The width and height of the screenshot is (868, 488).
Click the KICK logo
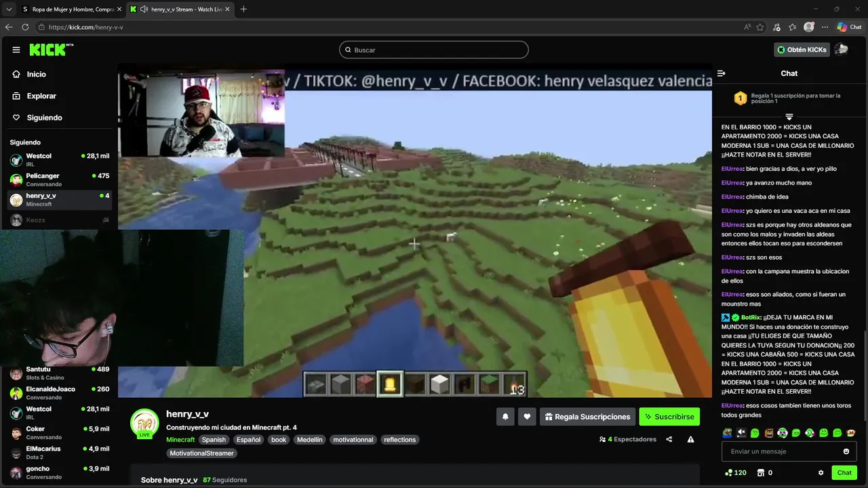(51, 49)
